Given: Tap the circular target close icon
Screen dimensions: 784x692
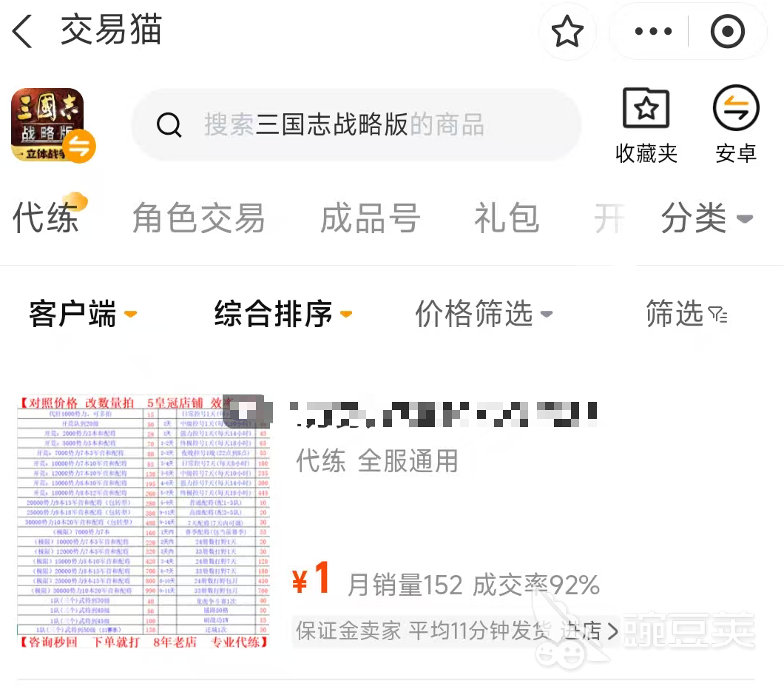Looking at the screenshot, I should [x=728, y=31].
